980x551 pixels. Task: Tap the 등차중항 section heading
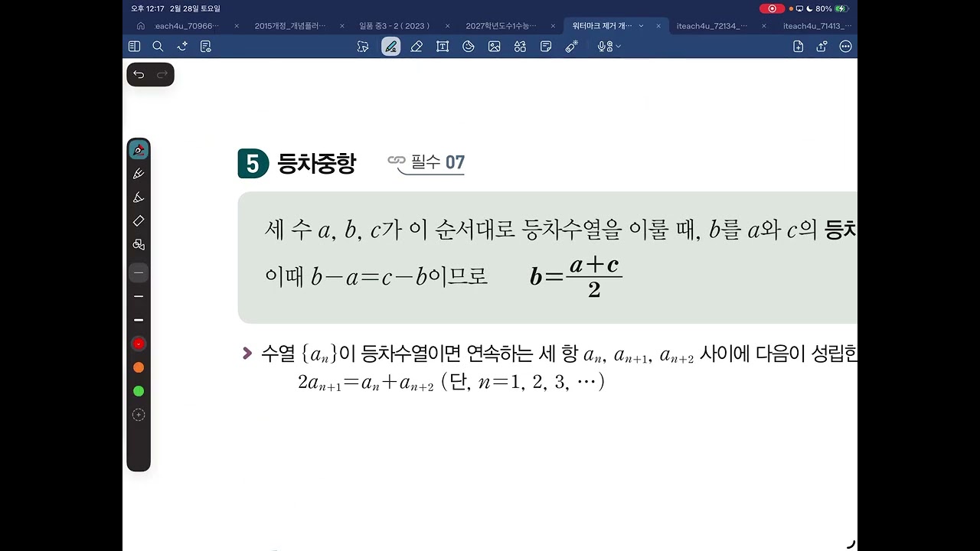click(316, 164)
